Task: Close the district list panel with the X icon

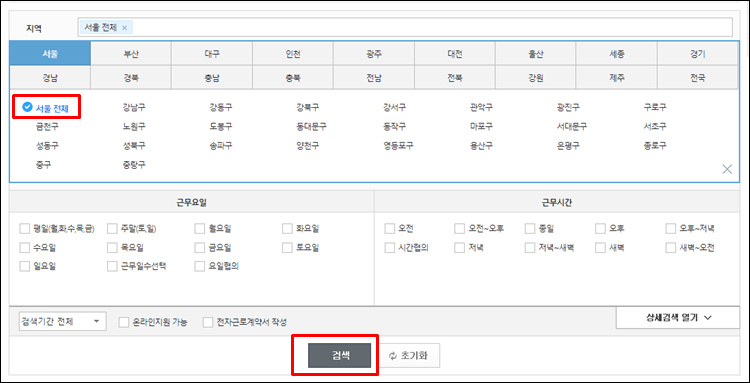Action: (727, 169)
